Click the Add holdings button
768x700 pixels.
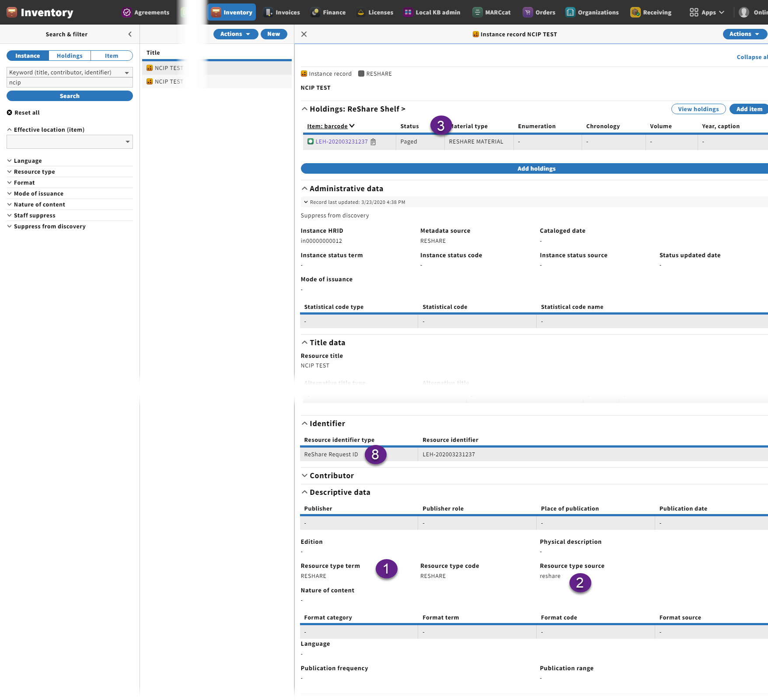point(534,168)
